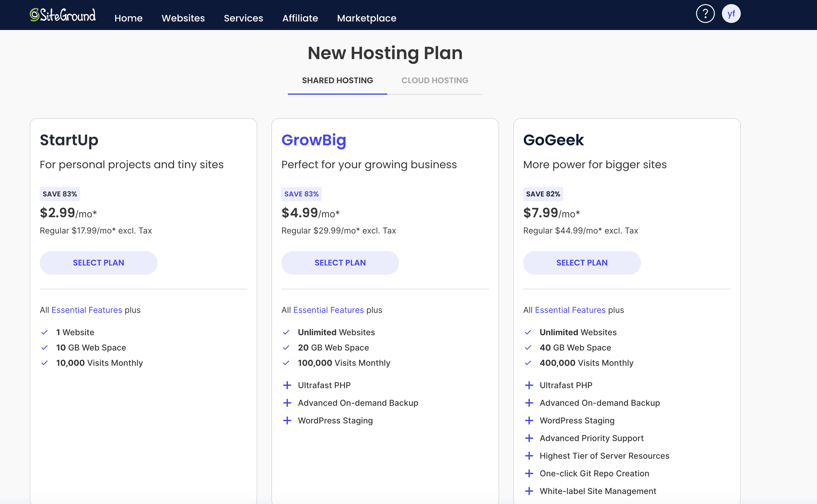Click plus icon beside One-click Git Repo Creation
This screenshot has height=504, width=817.
(x=529, y=473)
